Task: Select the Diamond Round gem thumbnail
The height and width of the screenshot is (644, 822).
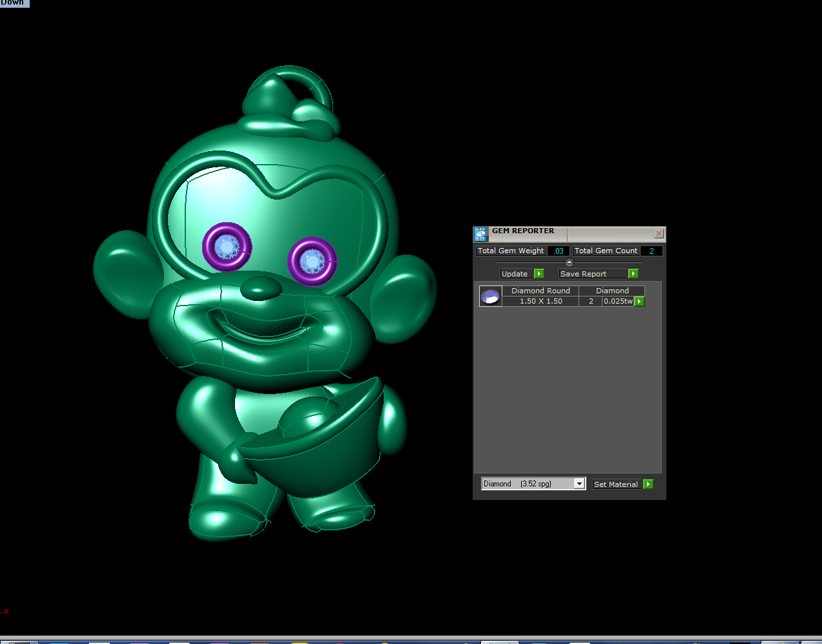Action: click(x=491, y=296)
